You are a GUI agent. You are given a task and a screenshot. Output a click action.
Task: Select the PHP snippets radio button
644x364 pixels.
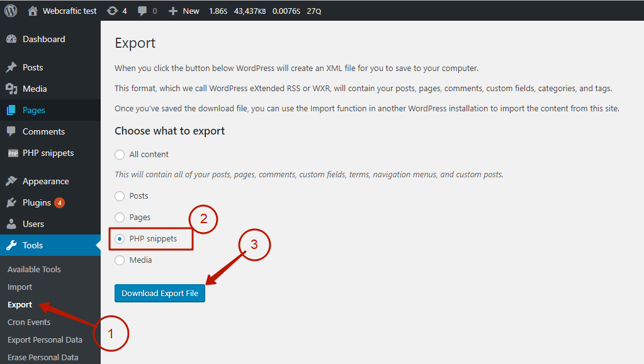pyautogui.click(x=120, y=239)
